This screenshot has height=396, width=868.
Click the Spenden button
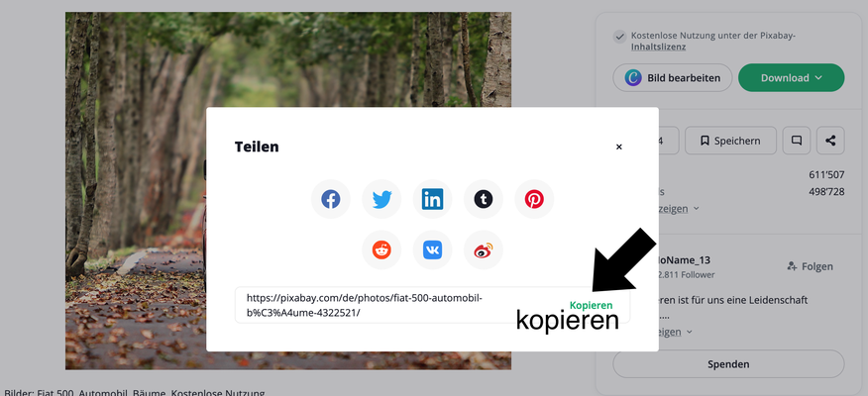pyautogui.click(x=728, y=364)
